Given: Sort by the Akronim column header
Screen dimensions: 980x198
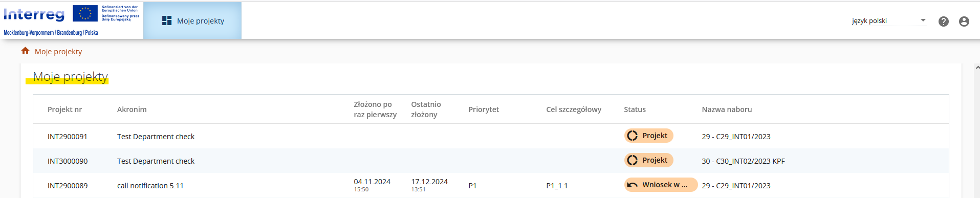Looking at the screenshot, I should coord(132,109).
